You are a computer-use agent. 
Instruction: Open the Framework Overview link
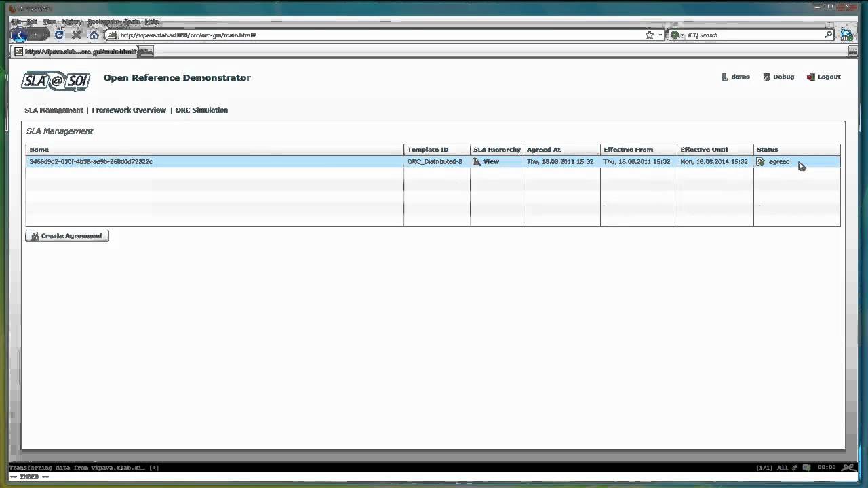(x=129, y=110)
